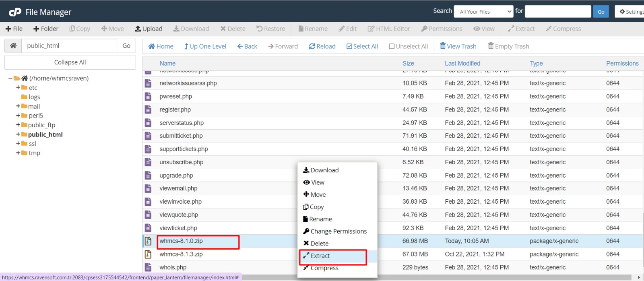Click the whmcs-8.1.3.zip archive file icon
This screenshot has width=644, height=281.
point(148,254)
